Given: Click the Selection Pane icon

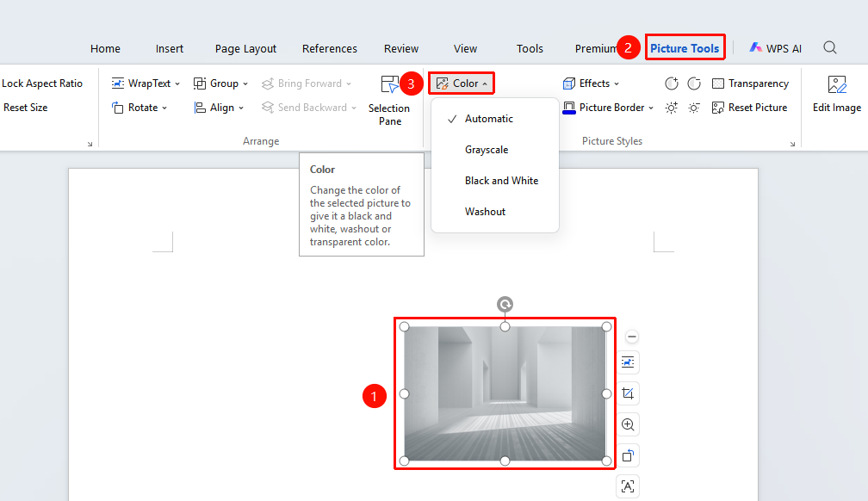Looking at the screenshot, I should click(390, 84).
